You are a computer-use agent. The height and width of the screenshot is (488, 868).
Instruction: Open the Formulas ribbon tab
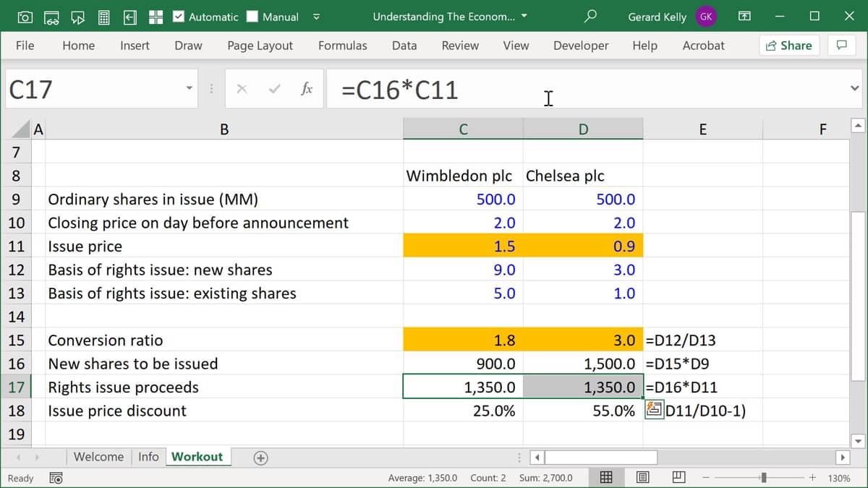[x=342, y=46]
